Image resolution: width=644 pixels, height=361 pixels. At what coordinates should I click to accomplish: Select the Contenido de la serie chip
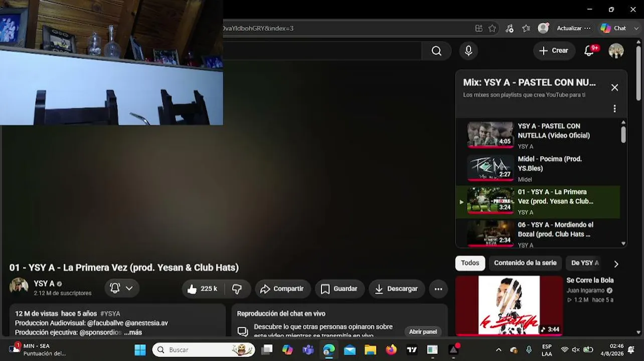[x=525, y=263]
